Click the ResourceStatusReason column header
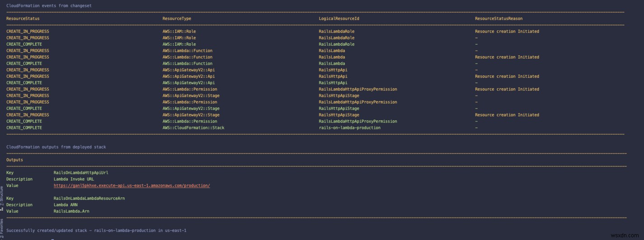The width and height of the screenshot is (644, 240). point(499,19)
